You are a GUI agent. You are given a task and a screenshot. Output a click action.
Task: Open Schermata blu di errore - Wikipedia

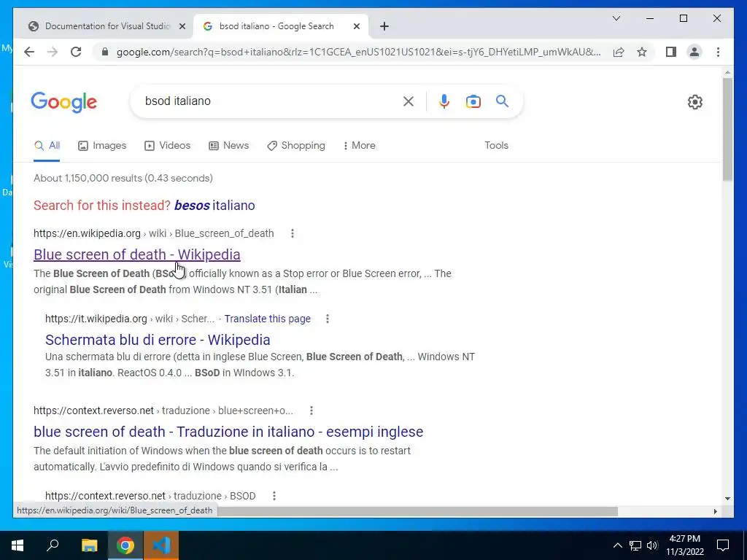[158, 340]
